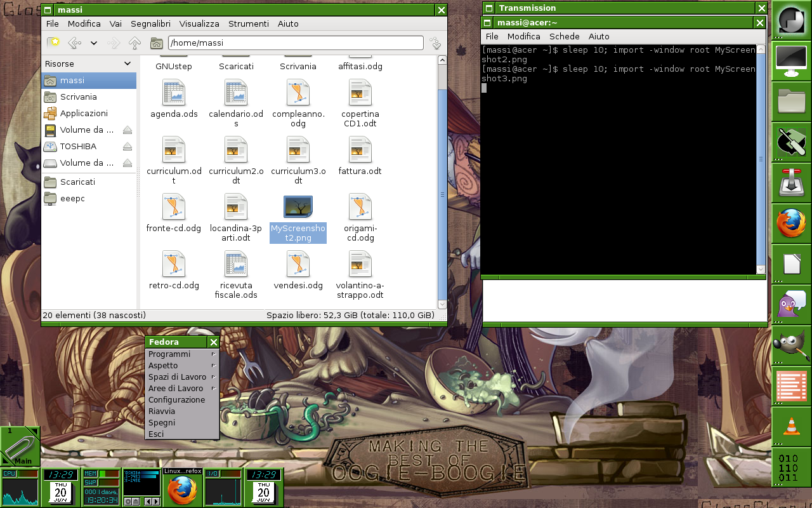The width and height of the screenshot is (812, 508).
Task: Choose Configurazione in Fedora menu
Action: pos(182,400)
